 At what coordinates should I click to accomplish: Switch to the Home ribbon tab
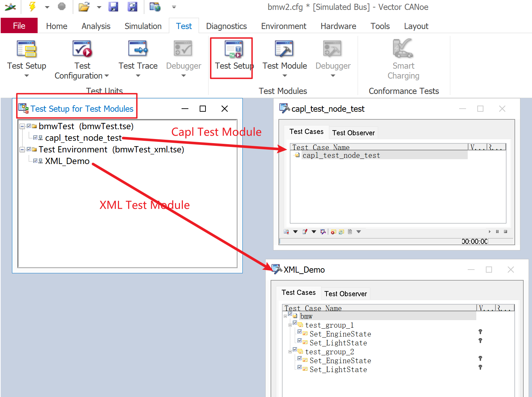click(x=57, y=26)
